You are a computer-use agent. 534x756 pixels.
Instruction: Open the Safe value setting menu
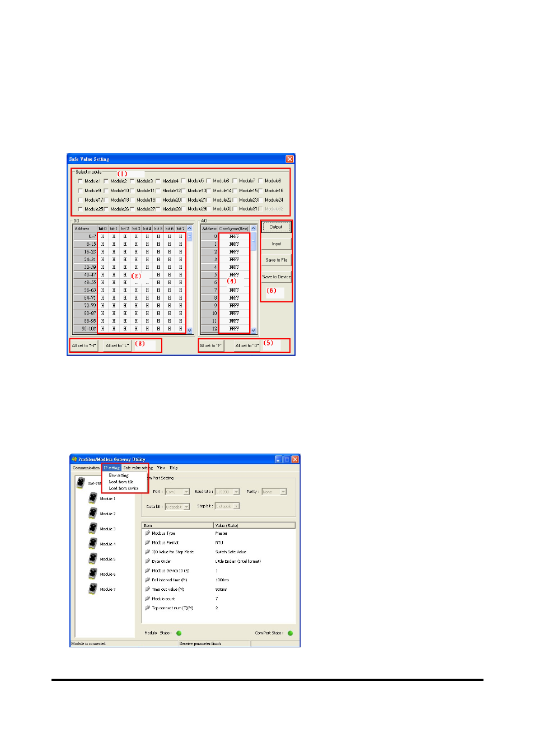(x=138, y=468)
